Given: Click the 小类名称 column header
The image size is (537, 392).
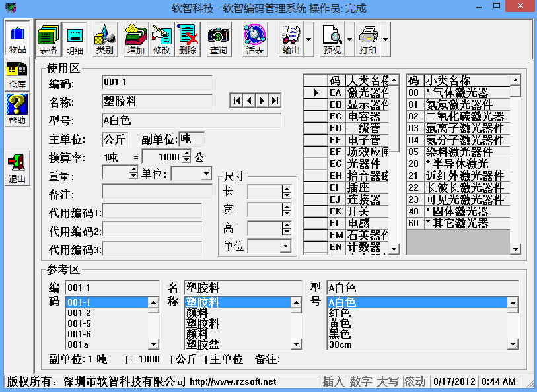Looking at the screenshot, I should click(467, 81).
